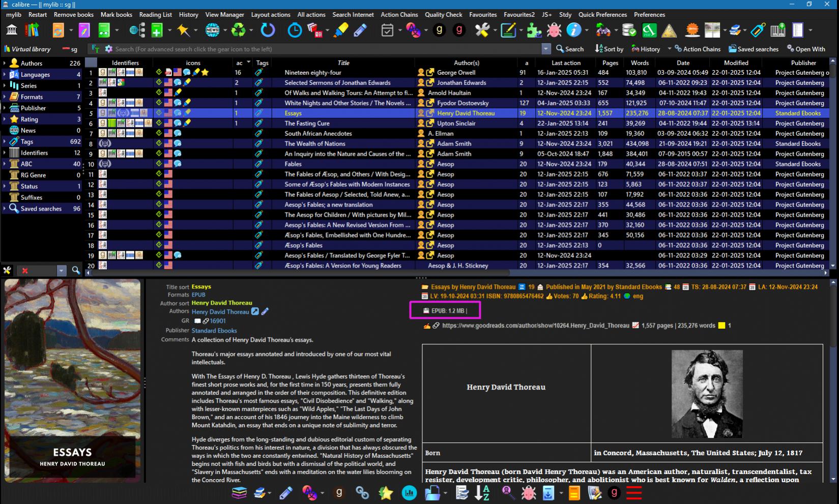Click the EPUB format link in book details
This screenshot has height=504, width=839.
click(x=198, y=294)
